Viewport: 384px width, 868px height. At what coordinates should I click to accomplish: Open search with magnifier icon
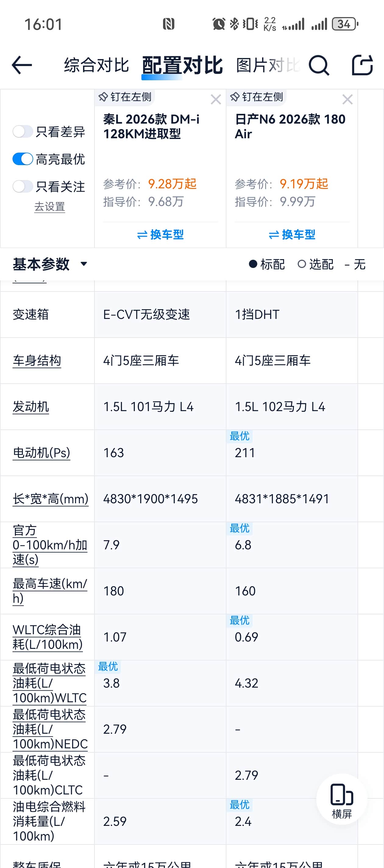[318, 65]
